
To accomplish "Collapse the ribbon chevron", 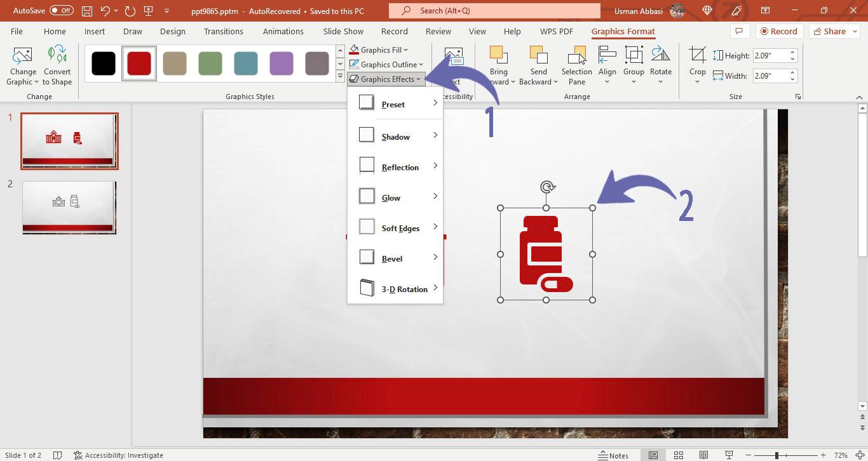I will pyautogui.click(x=859, y=97).
